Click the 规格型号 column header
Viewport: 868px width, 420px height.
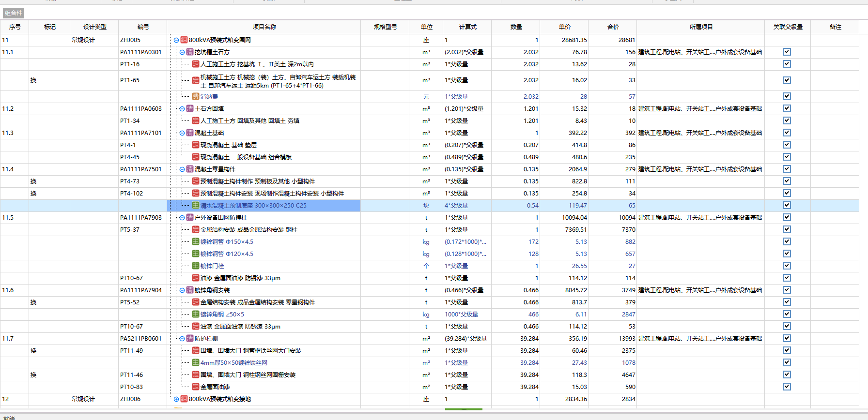385,27
